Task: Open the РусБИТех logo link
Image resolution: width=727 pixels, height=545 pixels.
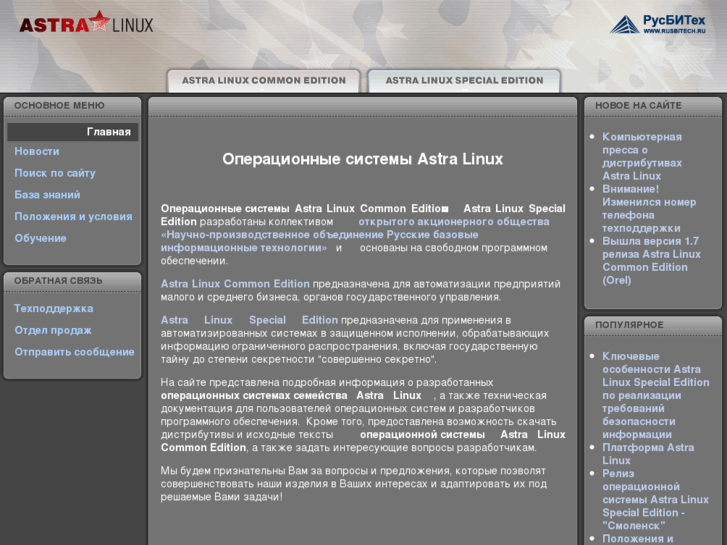Action: click(657, 24)
